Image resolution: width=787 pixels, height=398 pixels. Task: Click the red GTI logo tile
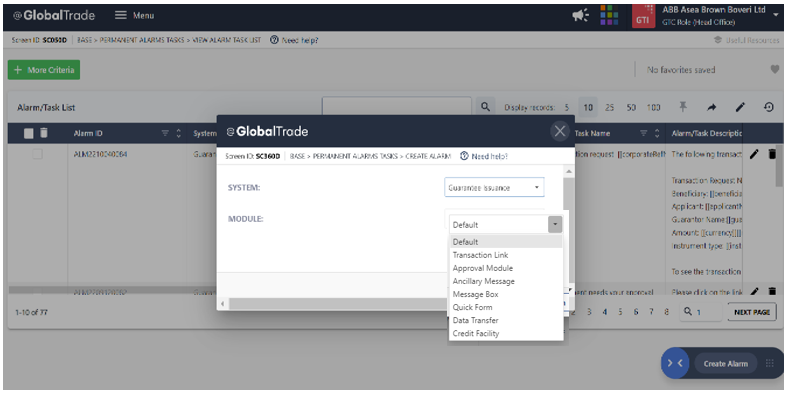tap(643, 16)
